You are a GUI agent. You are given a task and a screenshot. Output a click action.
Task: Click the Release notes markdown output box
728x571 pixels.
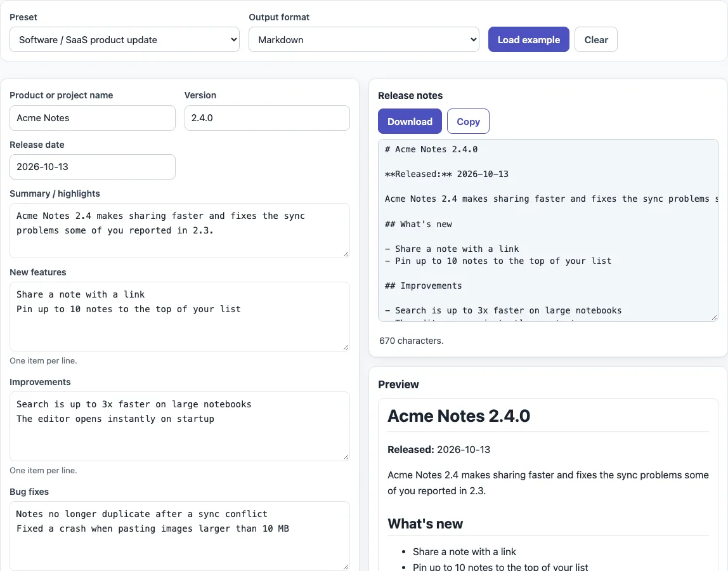click(x=548, y=230)
